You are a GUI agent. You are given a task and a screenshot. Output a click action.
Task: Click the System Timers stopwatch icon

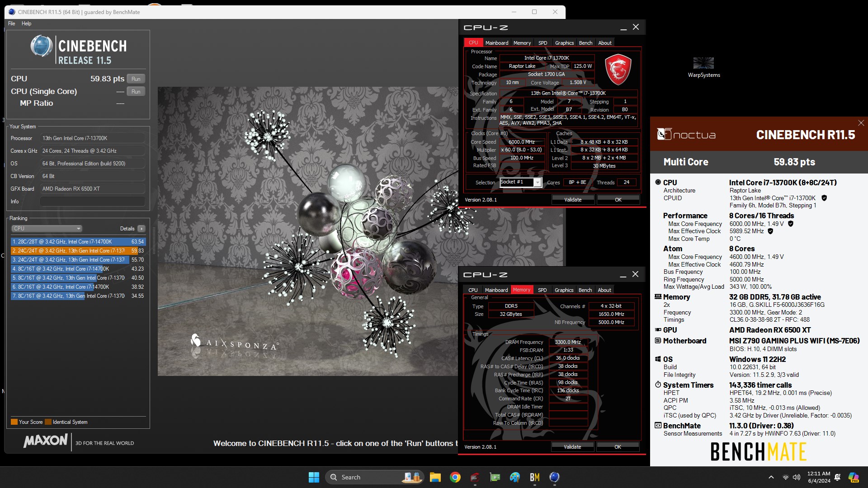click(658, 385)
